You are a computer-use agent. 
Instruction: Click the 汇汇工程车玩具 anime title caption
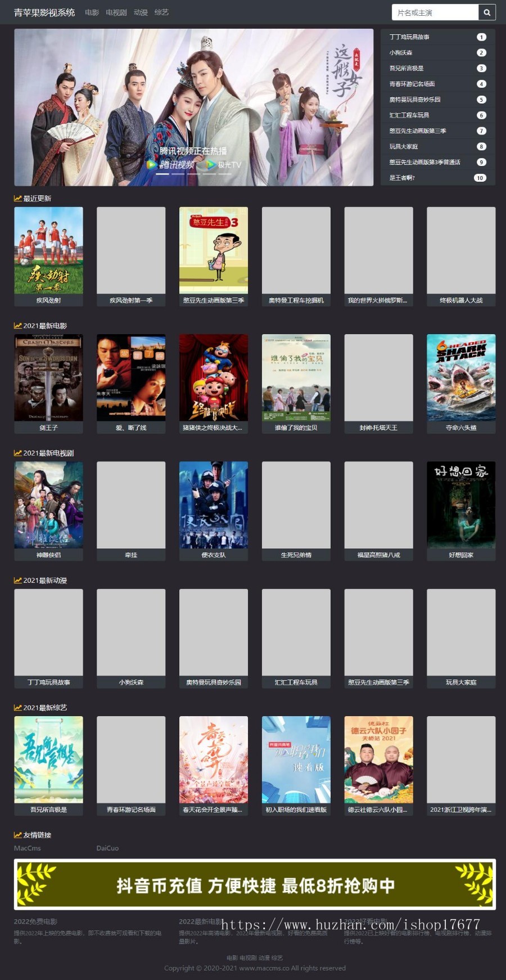296,682
